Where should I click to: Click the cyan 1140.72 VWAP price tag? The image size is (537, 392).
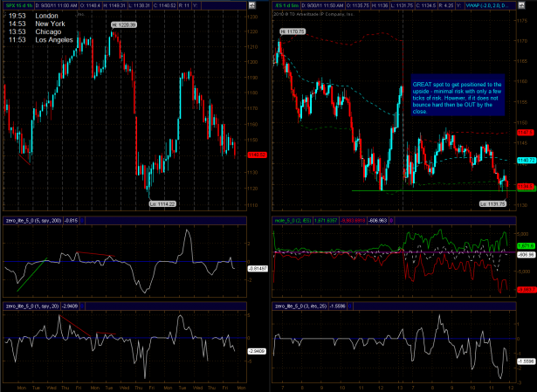click(526, 161)
